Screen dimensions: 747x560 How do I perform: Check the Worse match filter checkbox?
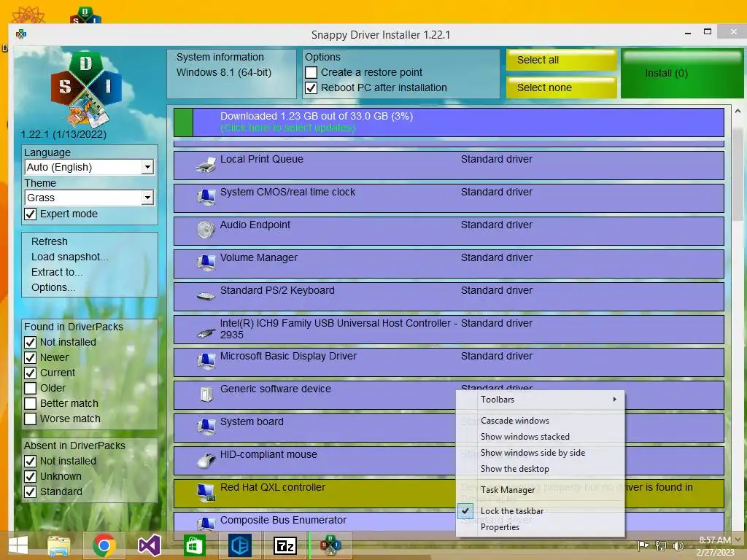[x=31, y=419]
